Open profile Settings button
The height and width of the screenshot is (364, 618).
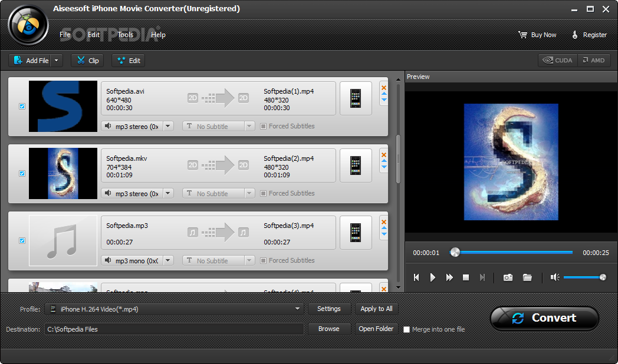(328, 309)
